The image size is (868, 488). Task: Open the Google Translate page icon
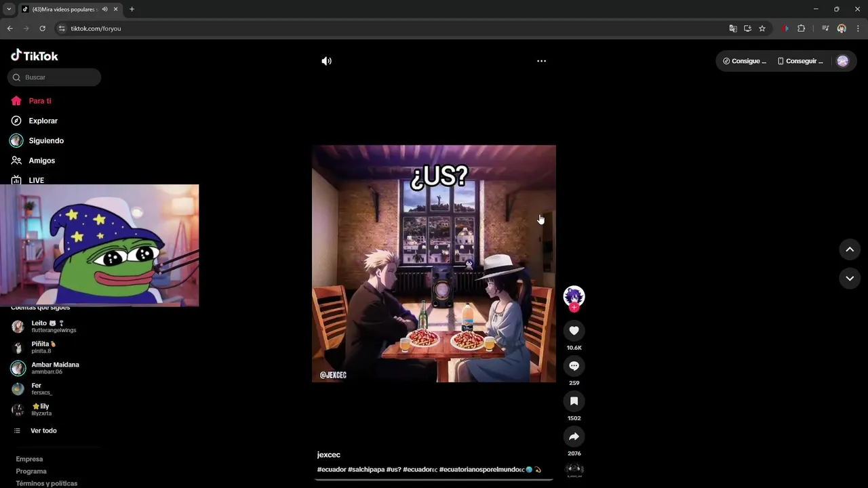pos(733,28)
